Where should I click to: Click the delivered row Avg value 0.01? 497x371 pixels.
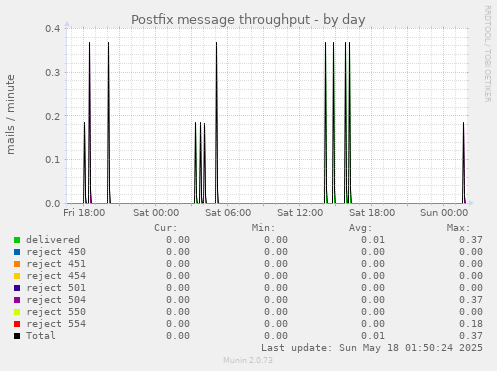tap(373, 240)
